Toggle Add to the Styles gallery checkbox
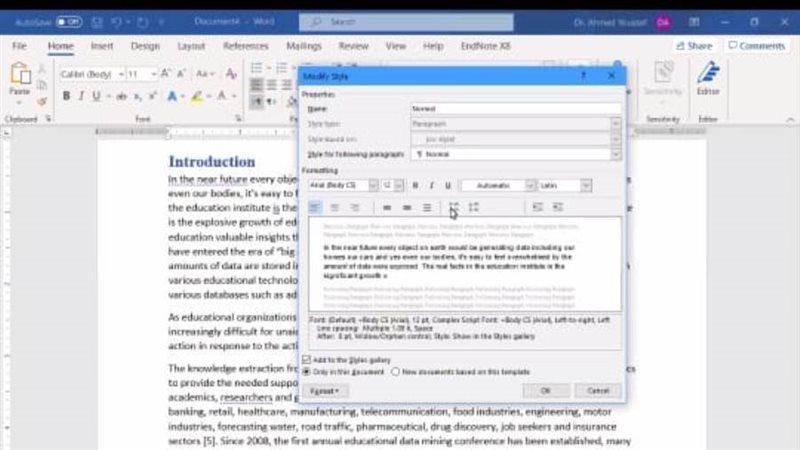Viewport: 800px width, 450px height. point(307,359)
